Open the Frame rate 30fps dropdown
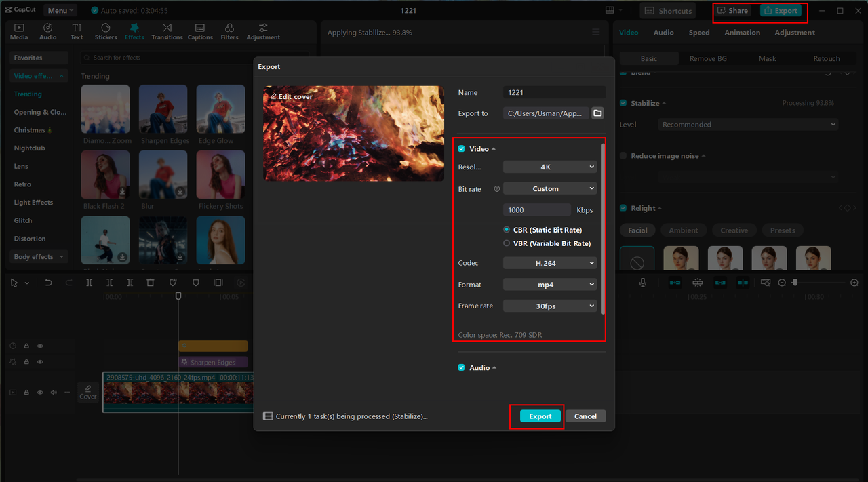 pyautogui.click(x=550, y=306)
